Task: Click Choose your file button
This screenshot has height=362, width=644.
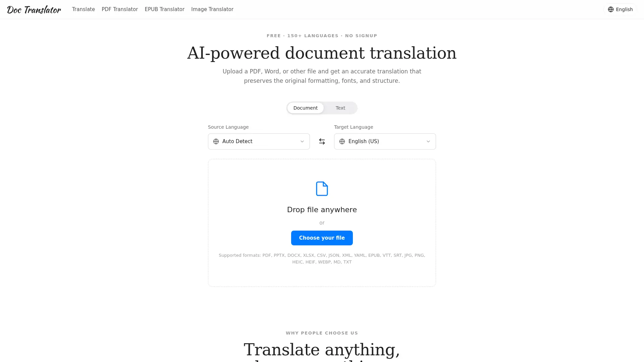Action: click(322, 238)
